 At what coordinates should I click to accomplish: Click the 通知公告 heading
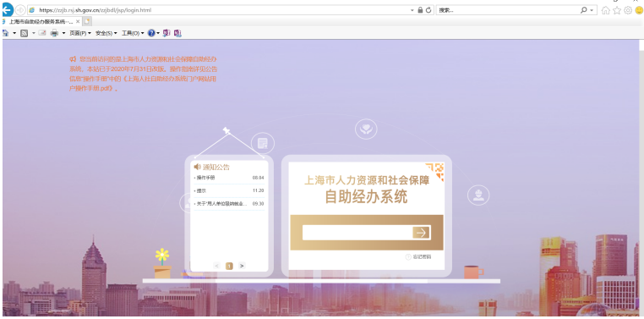216,167
